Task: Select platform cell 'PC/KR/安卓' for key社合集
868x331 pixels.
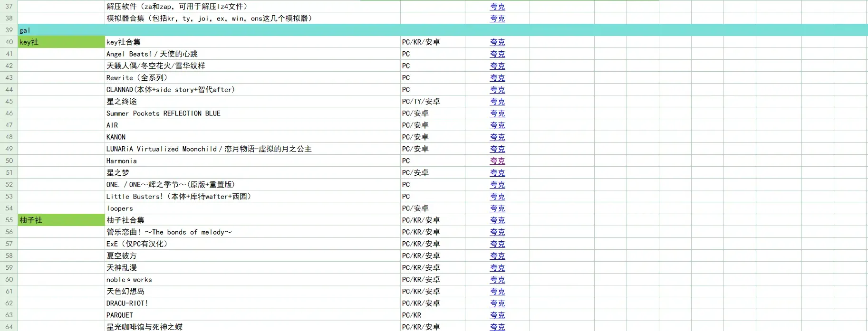Action: click(x=433, y=42)
